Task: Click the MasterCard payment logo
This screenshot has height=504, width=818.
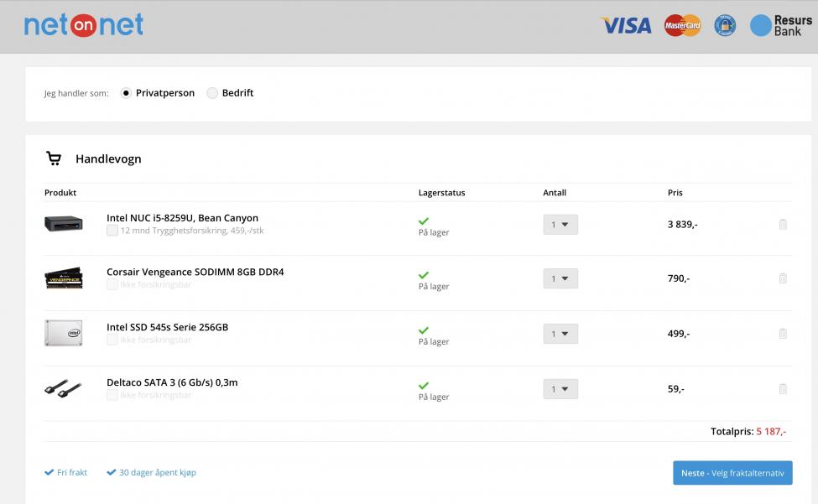Action: 682,25
